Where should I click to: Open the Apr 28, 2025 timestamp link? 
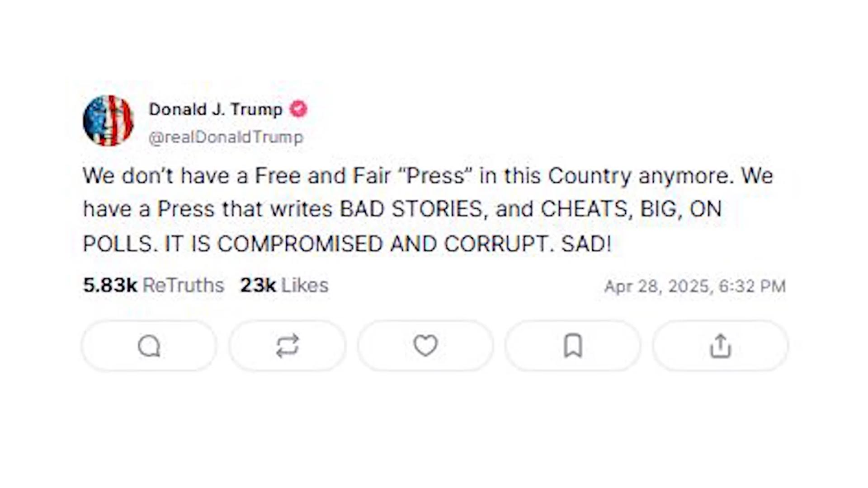tap(695, 286)
